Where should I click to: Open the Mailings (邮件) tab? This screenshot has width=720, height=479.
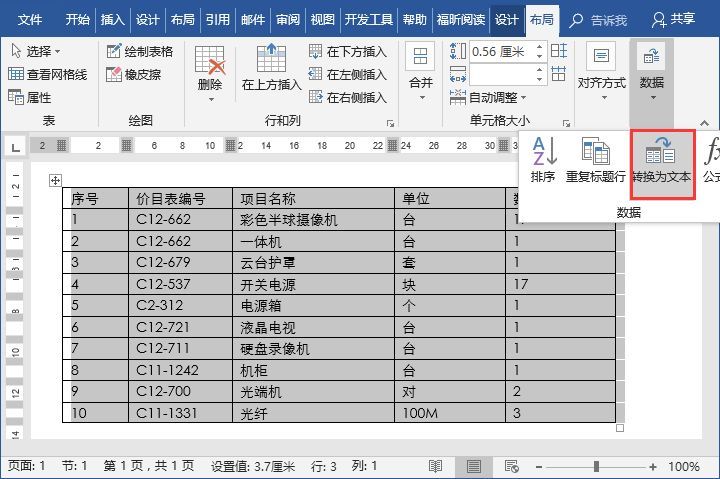253,20
